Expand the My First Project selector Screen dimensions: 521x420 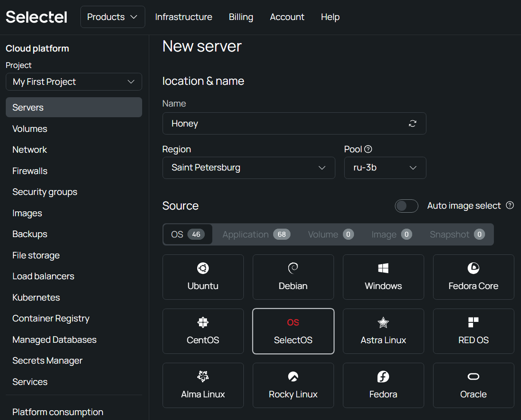74,82
